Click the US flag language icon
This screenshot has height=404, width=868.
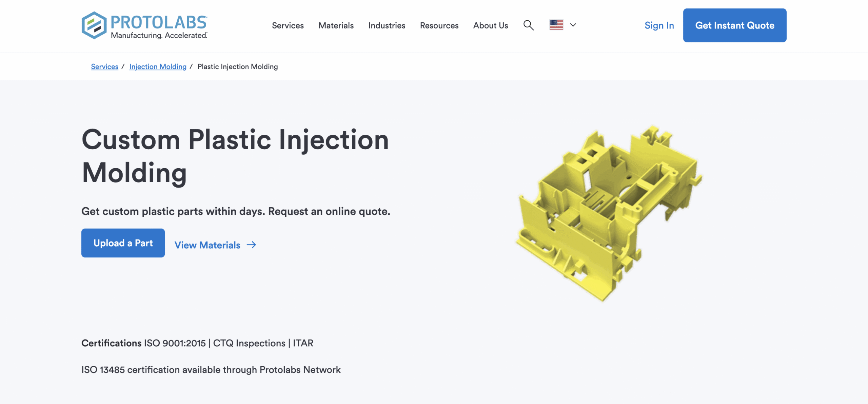coord(556,25)
